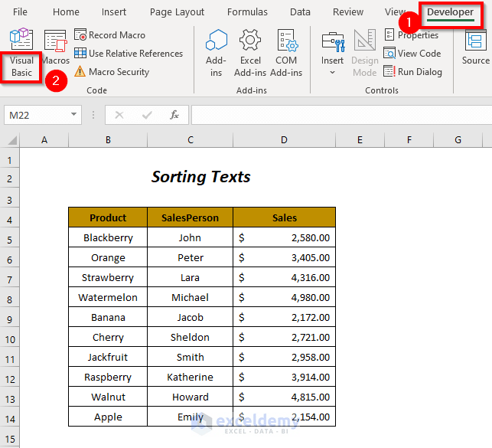This screenshot has height=448, width=492.
Task: Go to the Formulas tab
Action: 247,12
